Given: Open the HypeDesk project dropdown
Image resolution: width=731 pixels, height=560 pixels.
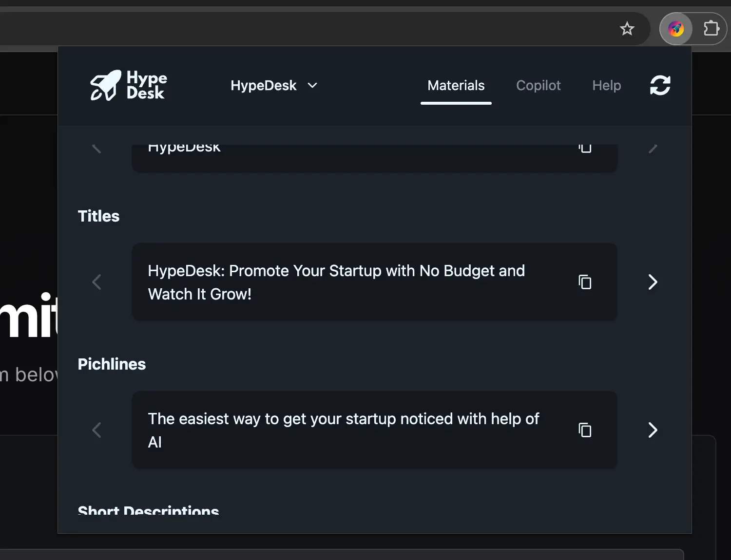Looking at the screenshot, I should [x=273, y=86].
